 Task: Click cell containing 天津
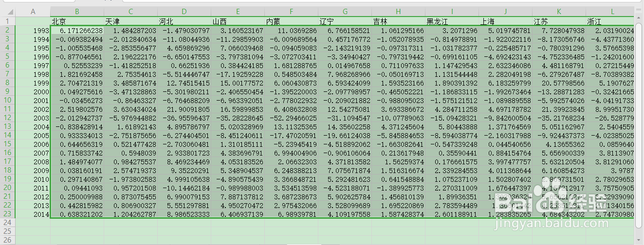point(130,21)
